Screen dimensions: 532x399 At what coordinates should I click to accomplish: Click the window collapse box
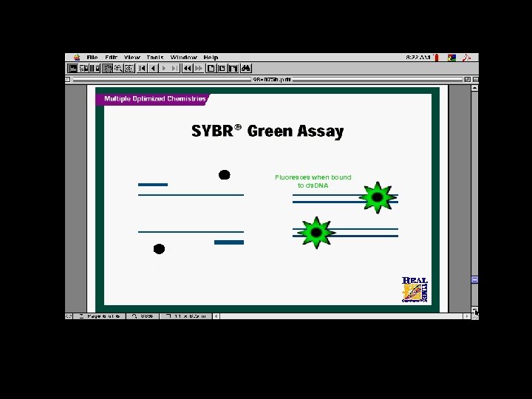click(x=475, y=79)
